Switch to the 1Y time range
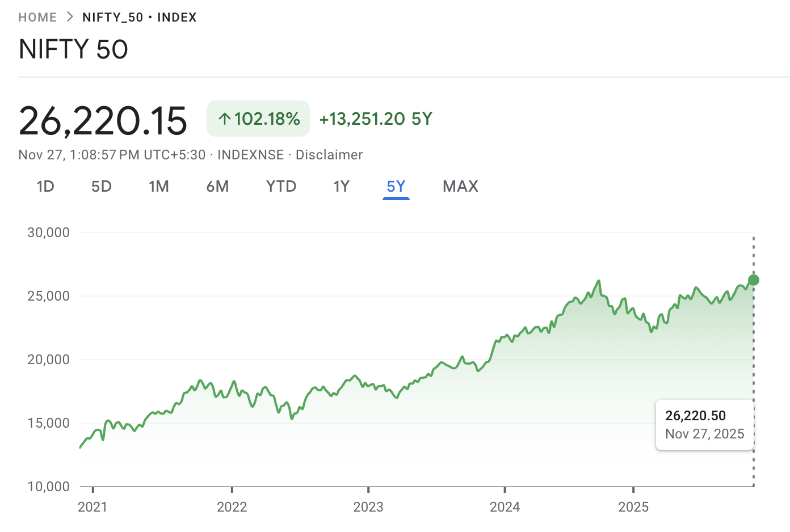 click(x=341, y=186)
